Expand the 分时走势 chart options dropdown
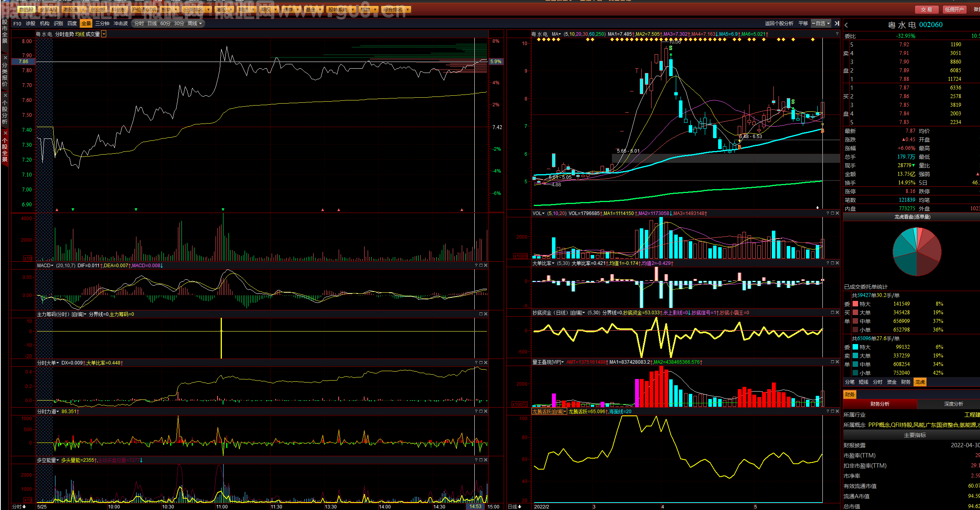 (103, 34)
